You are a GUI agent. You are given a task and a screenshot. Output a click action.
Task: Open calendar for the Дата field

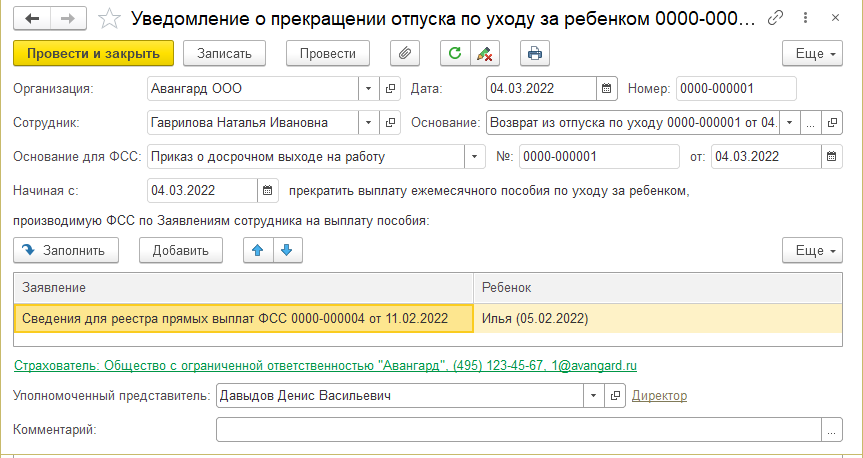point(606,89)
